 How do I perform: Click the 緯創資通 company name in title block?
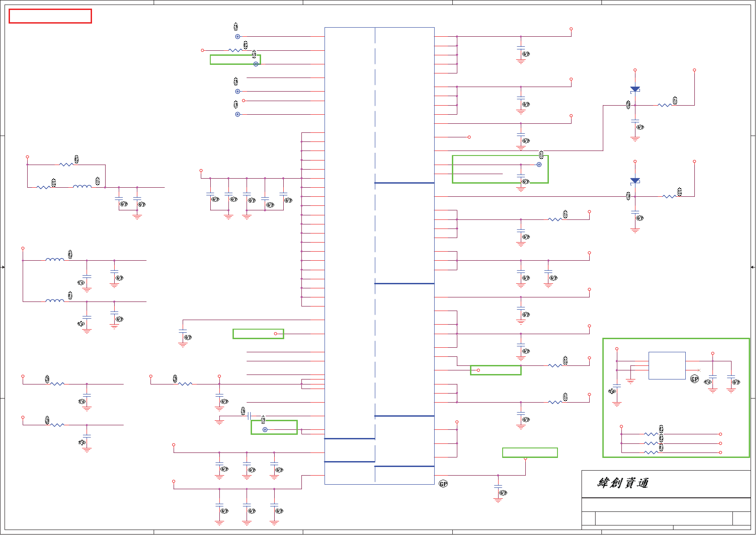coord(623,483)
